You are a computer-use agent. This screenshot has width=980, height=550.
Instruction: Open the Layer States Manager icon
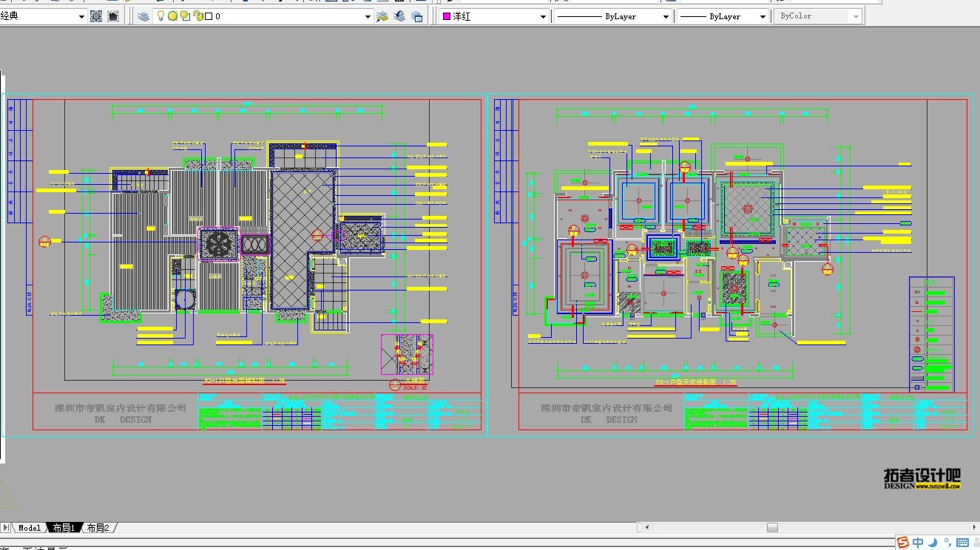[x=417, y=16]
